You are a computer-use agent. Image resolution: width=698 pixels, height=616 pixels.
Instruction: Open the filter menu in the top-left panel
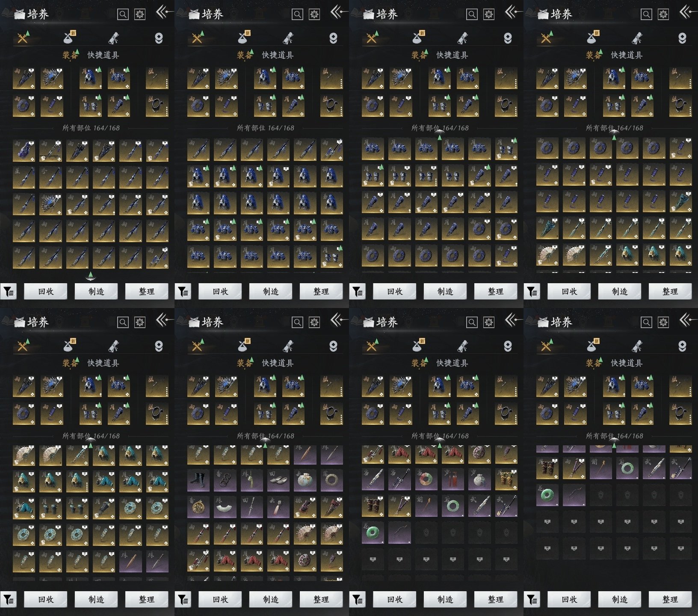[x=9, y=292]
